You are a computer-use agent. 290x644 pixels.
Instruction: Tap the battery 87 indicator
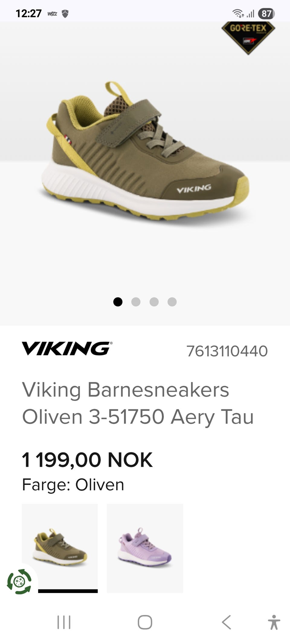point(266,14)
